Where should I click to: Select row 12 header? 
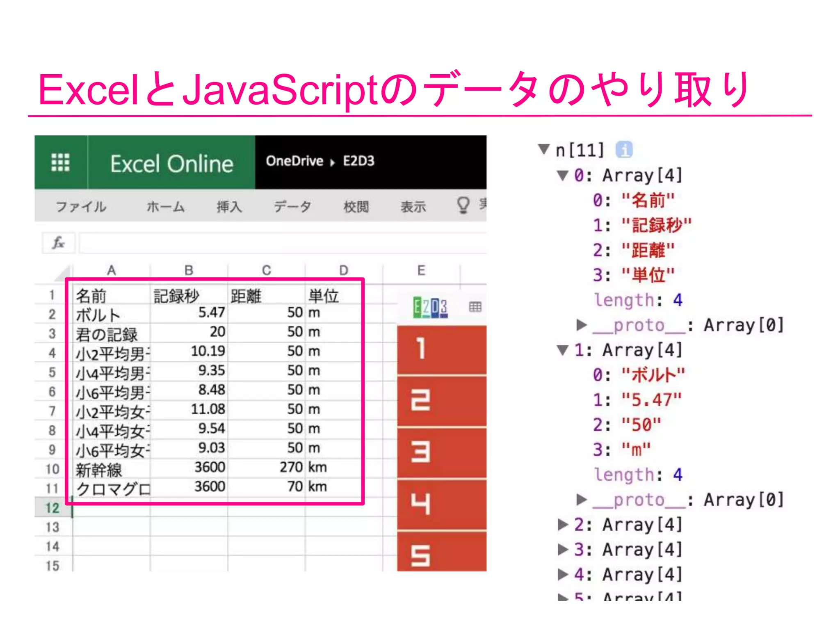53,508
